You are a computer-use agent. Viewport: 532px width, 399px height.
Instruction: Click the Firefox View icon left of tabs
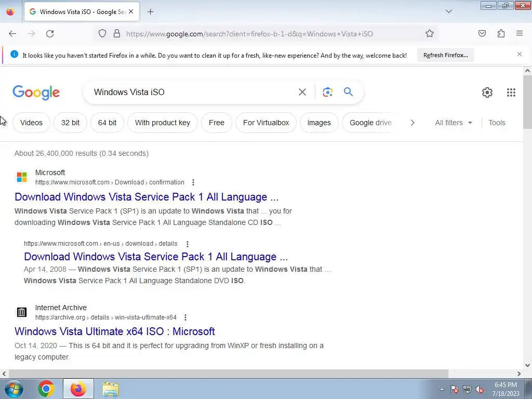10,11
